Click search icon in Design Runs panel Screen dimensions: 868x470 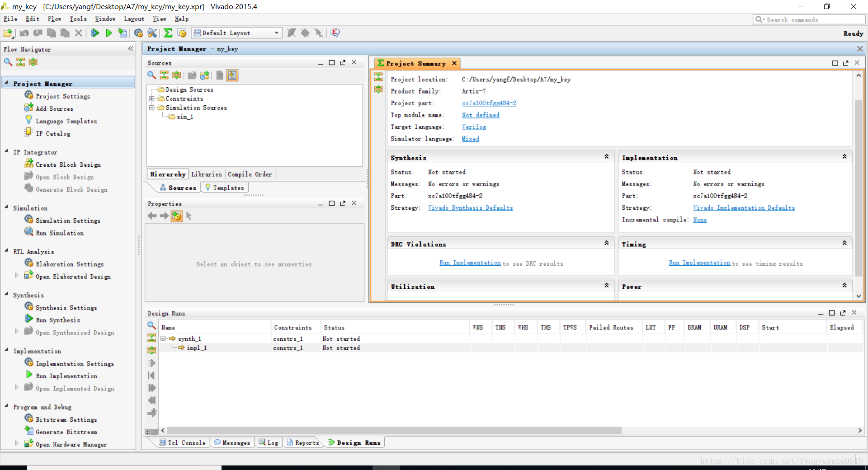click(151, 325)
